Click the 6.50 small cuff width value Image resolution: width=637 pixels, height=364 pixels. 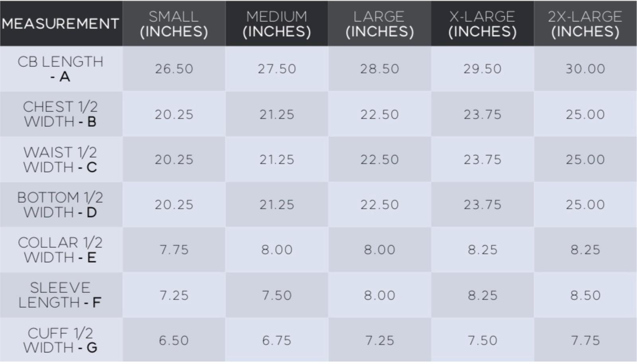click(x=174, y=341)
